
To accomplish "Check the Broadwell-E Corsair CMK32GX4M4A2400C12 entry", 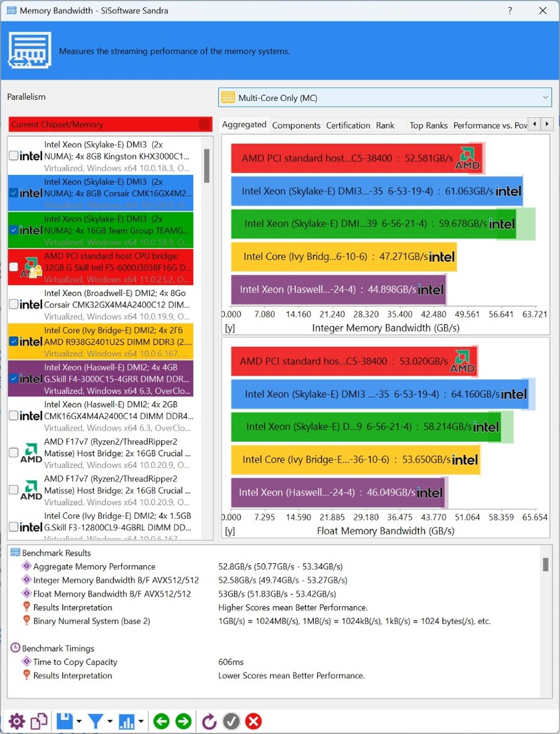I will (x=14, y=304).
